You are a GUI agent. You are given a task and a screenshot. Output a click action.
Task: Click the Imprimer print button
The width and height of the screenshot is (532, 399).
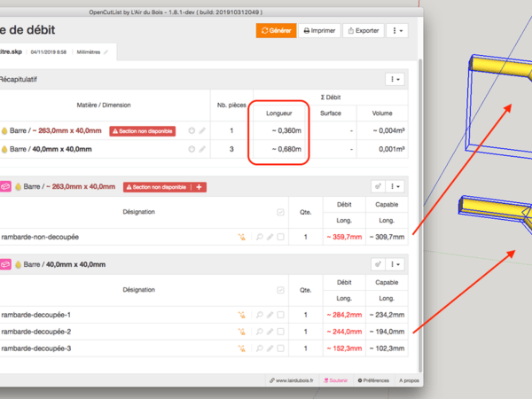coord(319,31)
